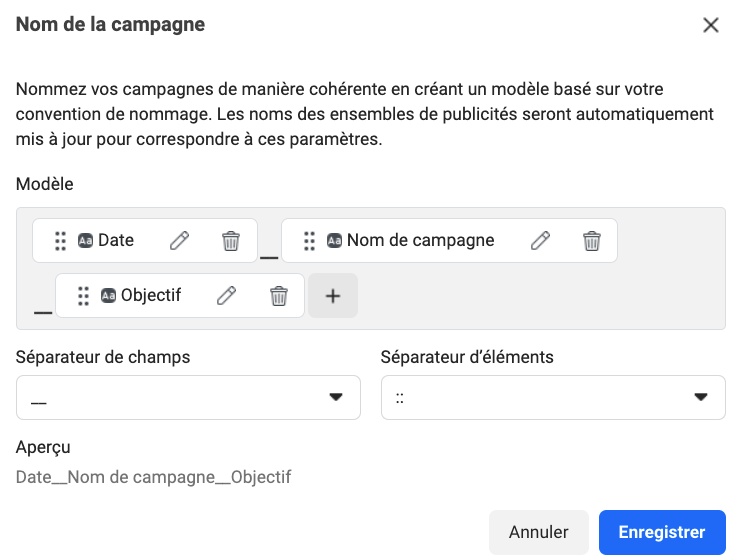Click the drag handle of Objectif field

coord(84,296)
